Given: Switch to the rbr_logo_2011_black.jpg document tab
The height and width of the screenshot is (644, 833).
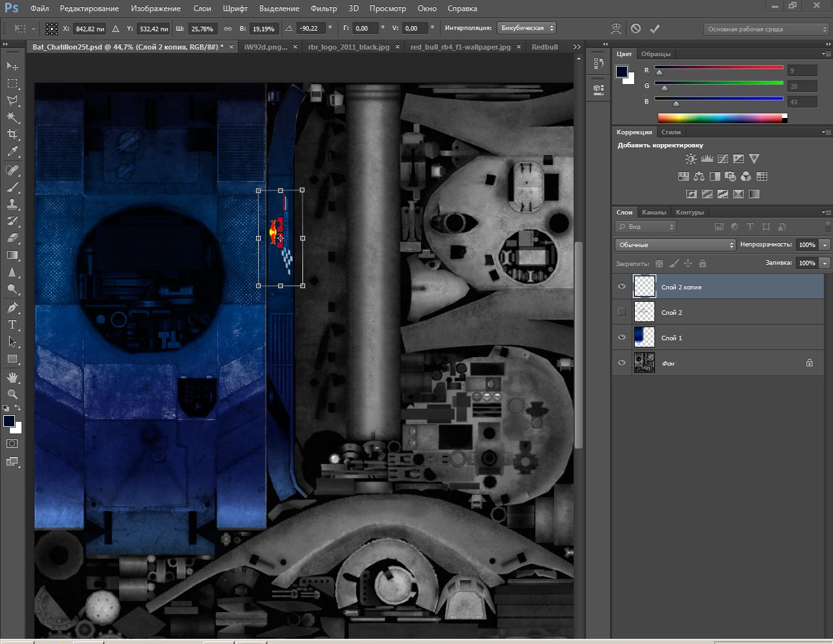Looking at the screenshot, I should 349,47.
